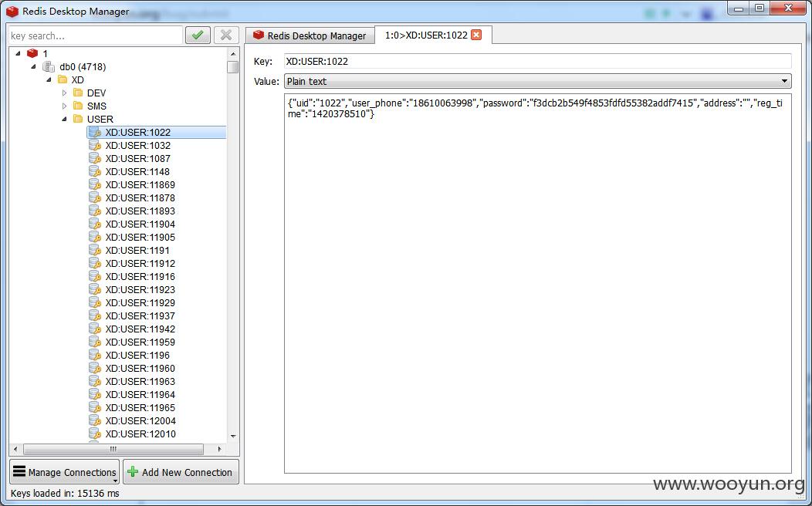
Task: Click horizontal scrollbar right arrow of tree
Action: tap(219, 449)
